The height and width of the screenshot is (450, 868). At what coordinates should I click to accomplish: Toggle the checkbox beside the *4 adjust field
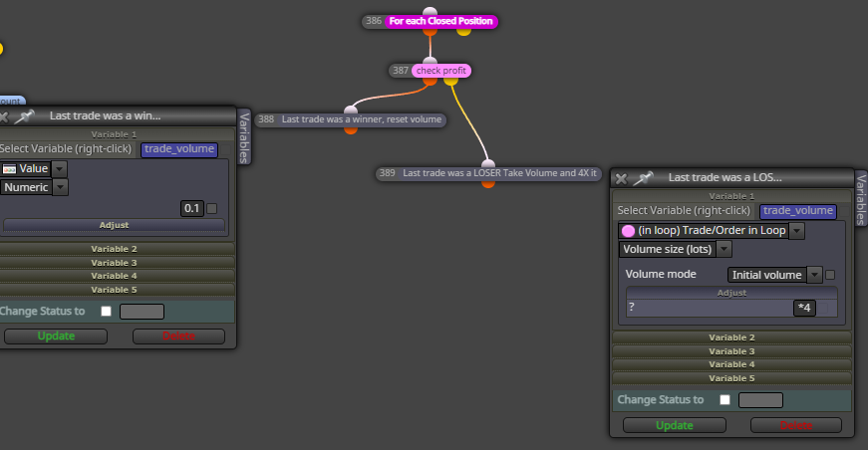[824, 308]
